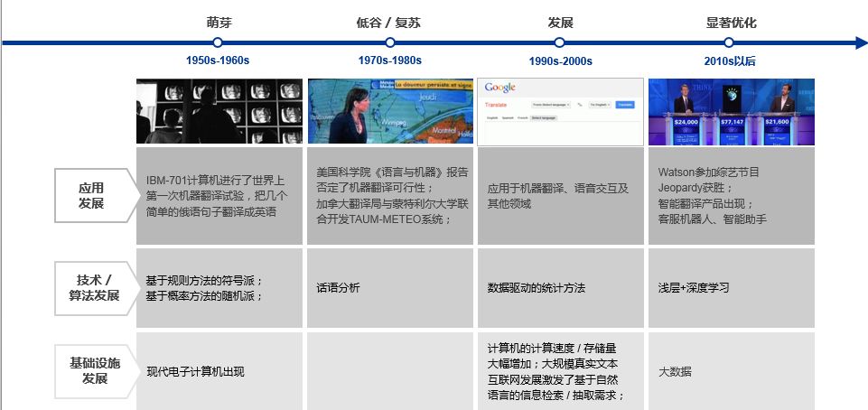The image size is (868, 410).
Task: Click the 1950s-1960s date label
Action: pos(218,61)
